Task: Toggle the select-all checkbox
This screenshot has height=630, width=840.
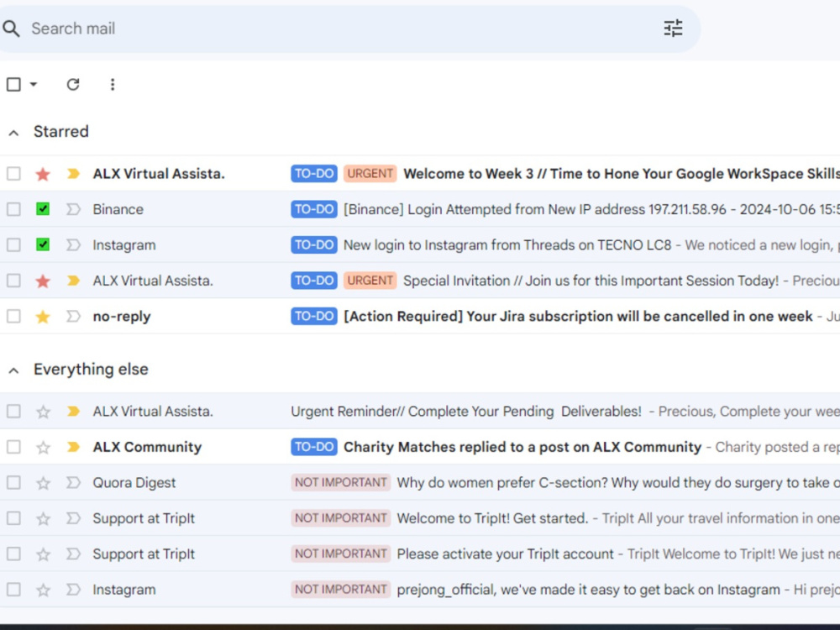Action: 13,84
